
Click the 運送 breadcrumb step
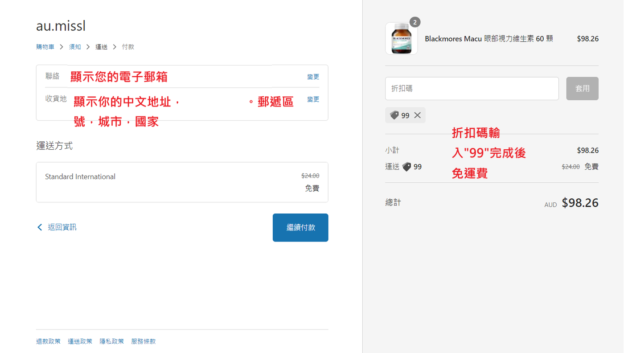pos(101,47)
